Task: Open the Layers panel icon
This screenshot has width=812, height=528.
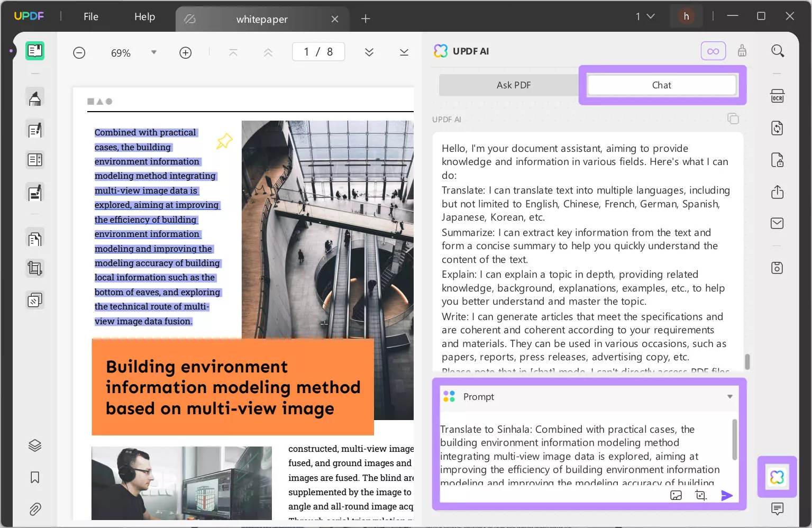Action: click(35, 445)
